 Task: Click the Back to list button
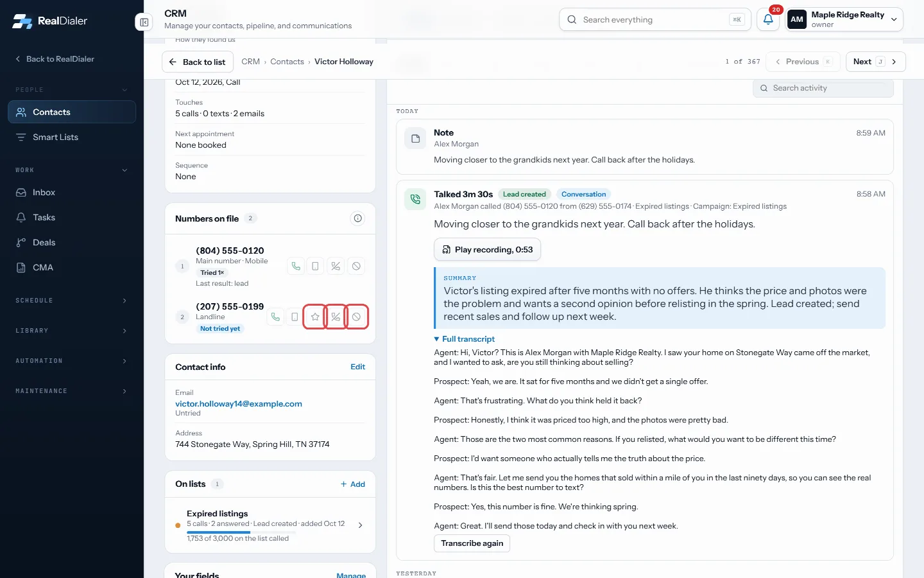coord(198,62)
